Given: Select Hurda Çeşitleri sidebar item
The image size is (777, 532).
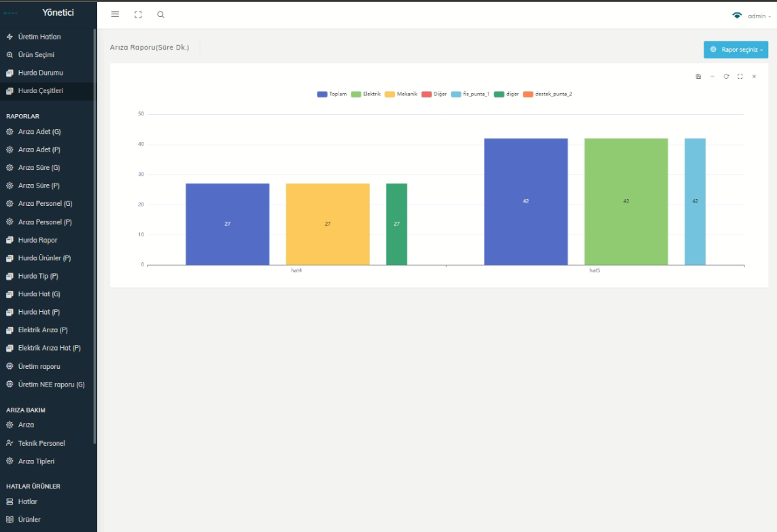Looking at the screenshot, I should point(40,90).
